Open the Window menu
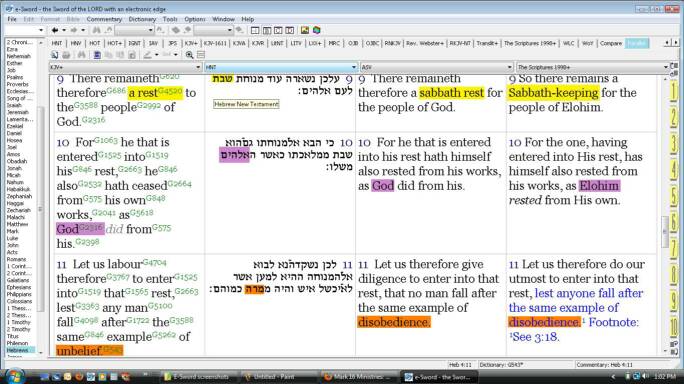This screenshot has width=684, height=384. pos(223,19)
